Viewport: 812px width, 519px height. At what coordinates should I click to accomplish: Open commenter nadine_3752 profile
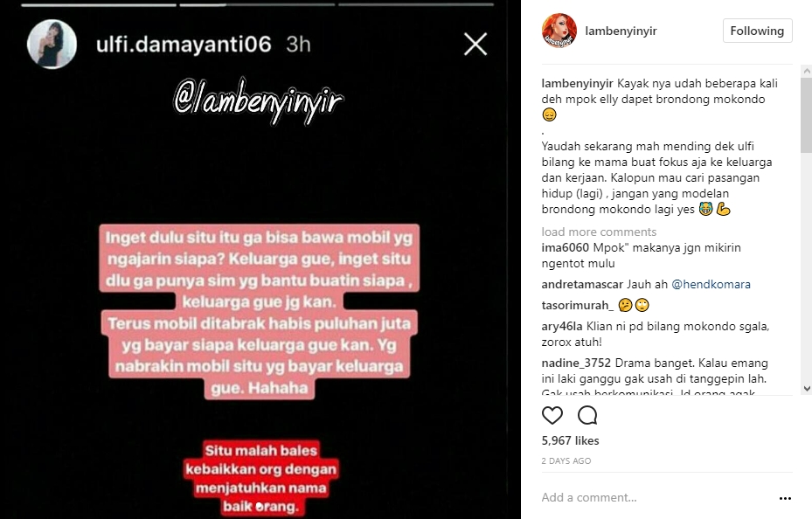(x=576, y=363)
